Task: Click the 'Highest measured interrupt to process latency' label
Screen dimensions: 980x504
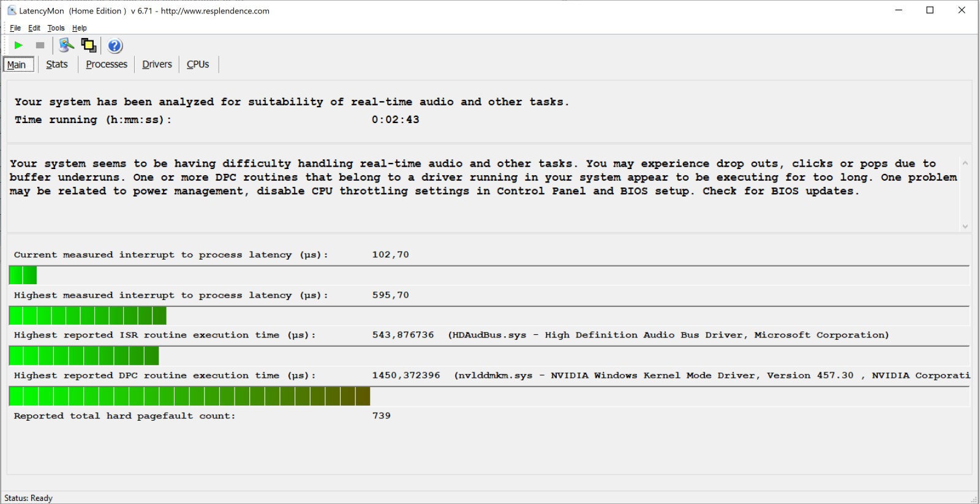Action: (x=171, y=295)
